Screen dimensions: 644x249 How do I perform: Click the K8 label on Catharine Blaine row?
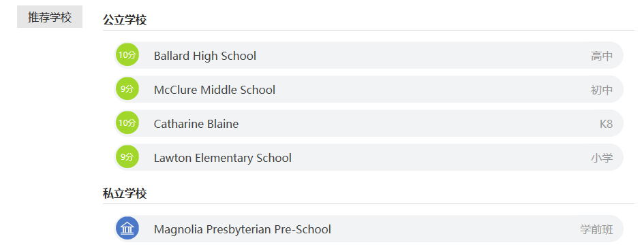pos(607,124)
